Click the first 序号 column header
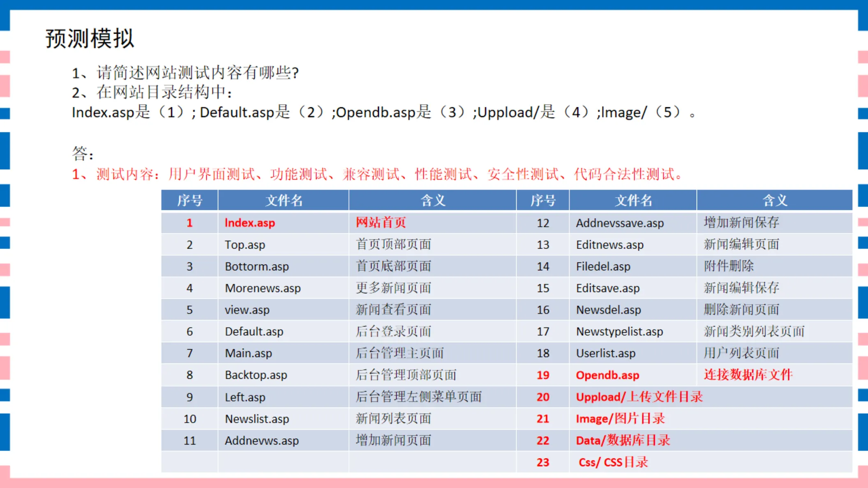 tap(189, 200)
